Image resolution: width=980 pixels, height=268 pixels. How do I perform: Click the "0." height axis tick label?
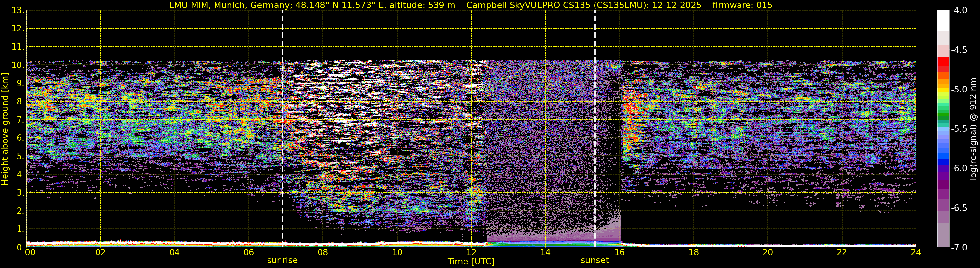coord(20,248)
